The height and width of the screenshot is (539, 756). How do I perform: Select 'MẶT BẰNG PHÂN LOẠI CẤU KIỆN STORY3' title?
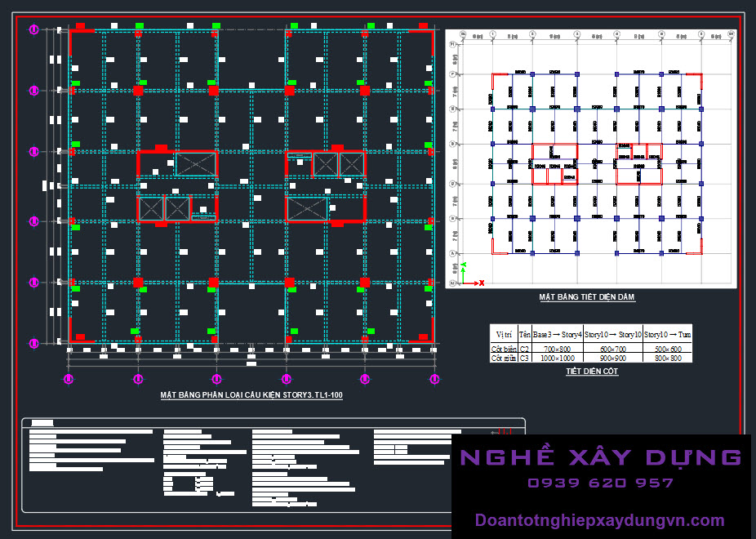(251, 394)
